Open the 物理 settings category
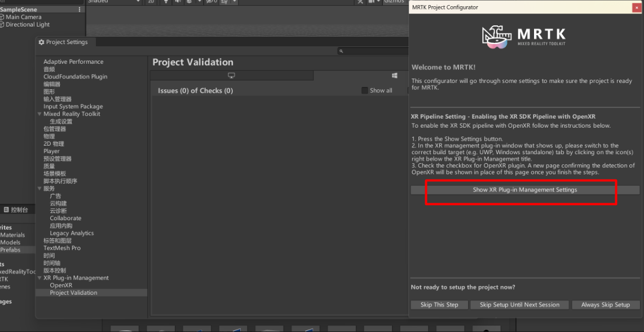 49,136
